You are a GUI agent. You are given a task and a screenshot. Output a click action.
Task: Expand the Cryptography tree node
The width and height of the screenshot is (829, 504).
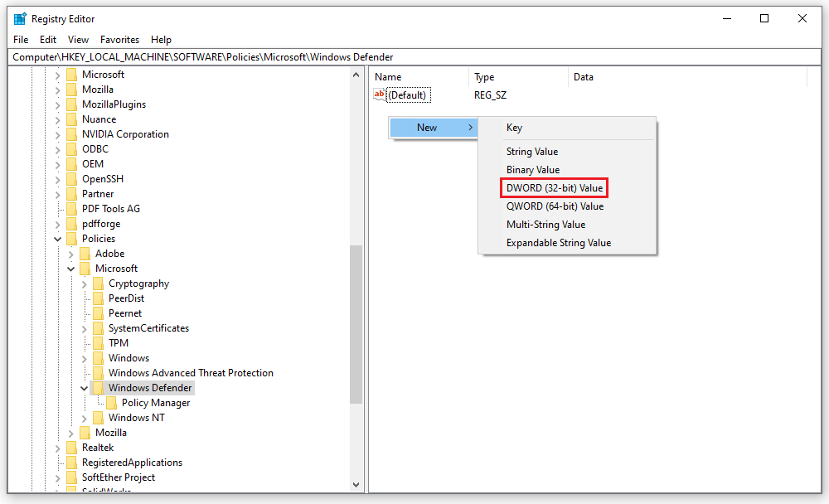(x=84, y=283)
